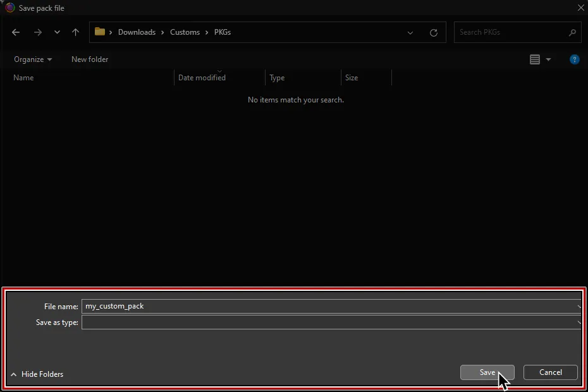Click the change view icon on the toolbar

[534, 59]
